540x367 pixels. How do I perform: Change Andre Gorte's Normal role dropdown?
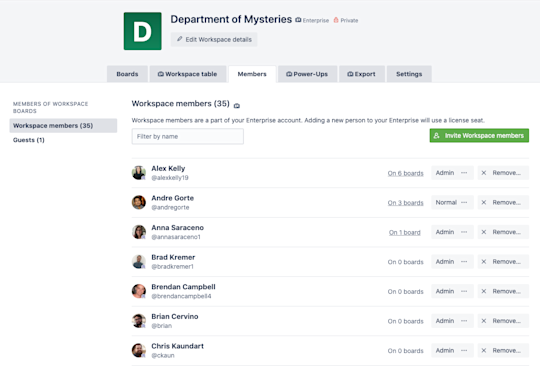452,202
